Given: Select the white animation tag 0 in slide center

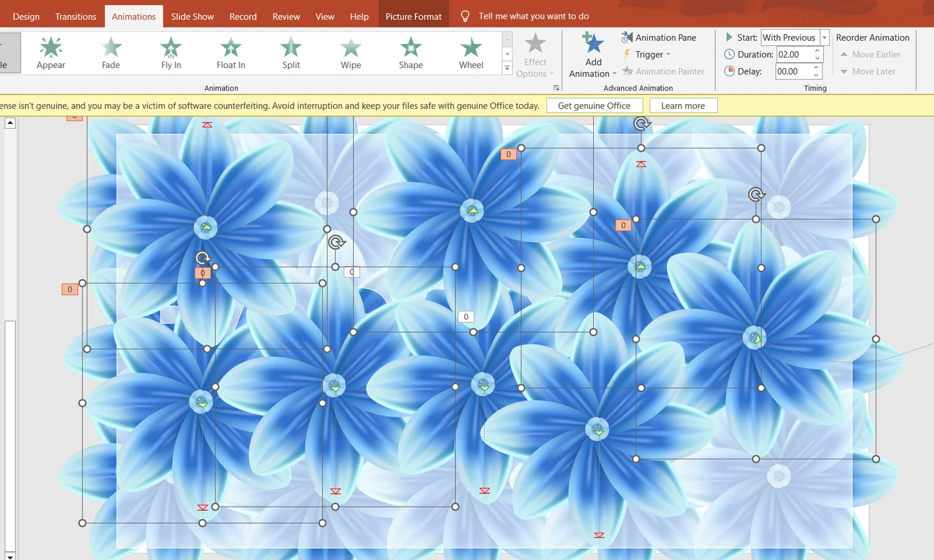Looking at the screenshot, I should (x=466, y=317).
